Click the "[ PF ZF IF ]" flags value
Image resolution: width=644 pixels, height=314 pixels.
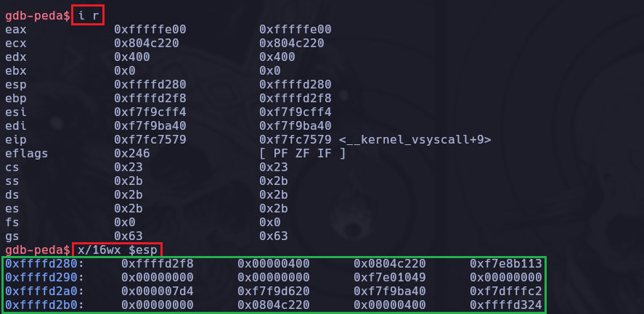click(302, 153)
